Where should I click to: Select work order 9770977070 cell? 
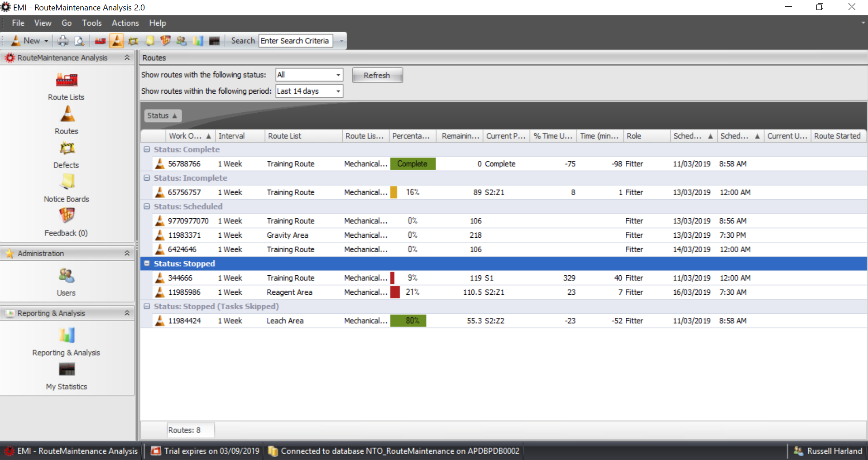click(188, 221)
